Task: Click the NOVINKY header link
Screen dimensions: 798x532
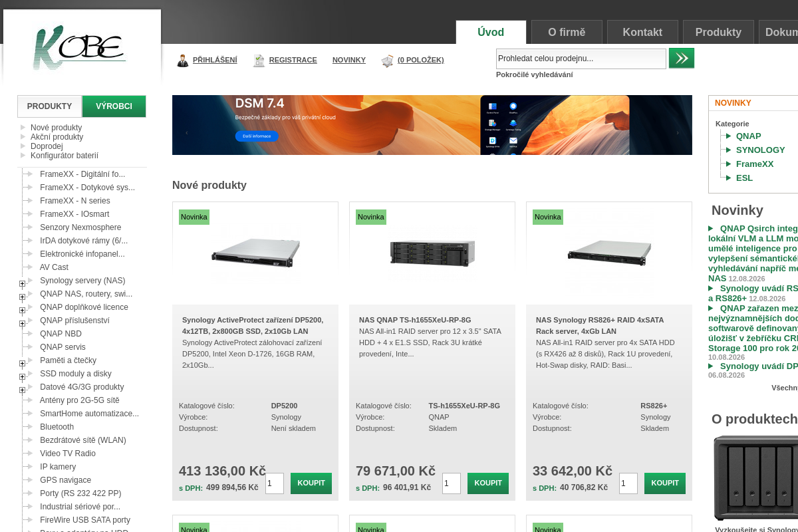Action: click(349, 60)
